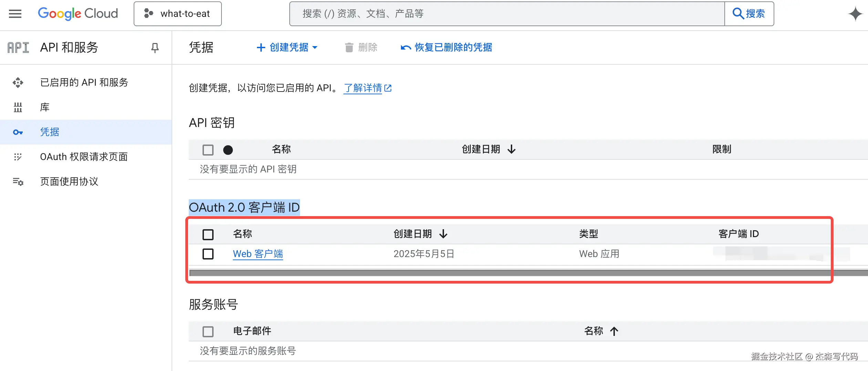Viewport: 868px width, 371px height.
Task: Click the library shelf icon
Action: (x=18, y=107)
